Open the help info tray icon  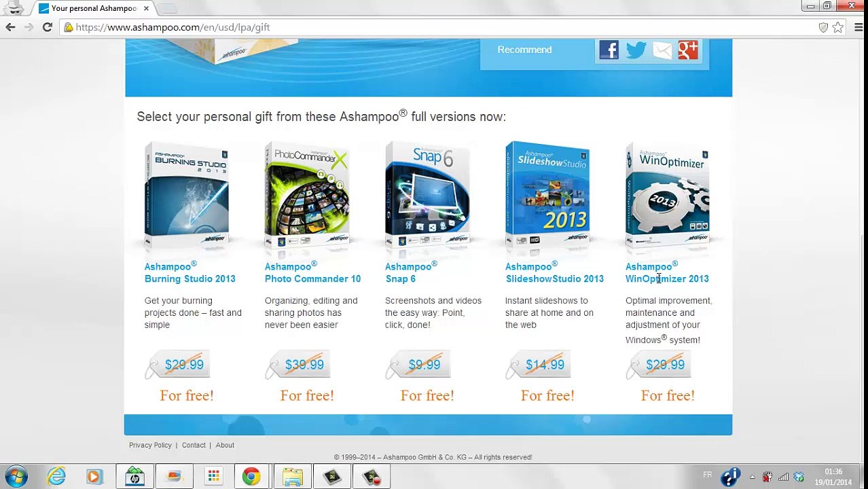click(729, 477)
